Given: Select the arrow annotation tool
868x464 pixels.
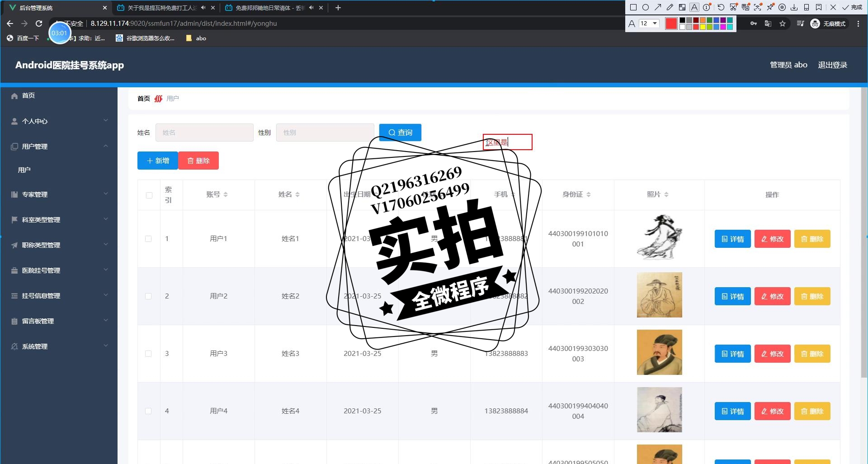Looking at the screenshot, I should (658, 7).
